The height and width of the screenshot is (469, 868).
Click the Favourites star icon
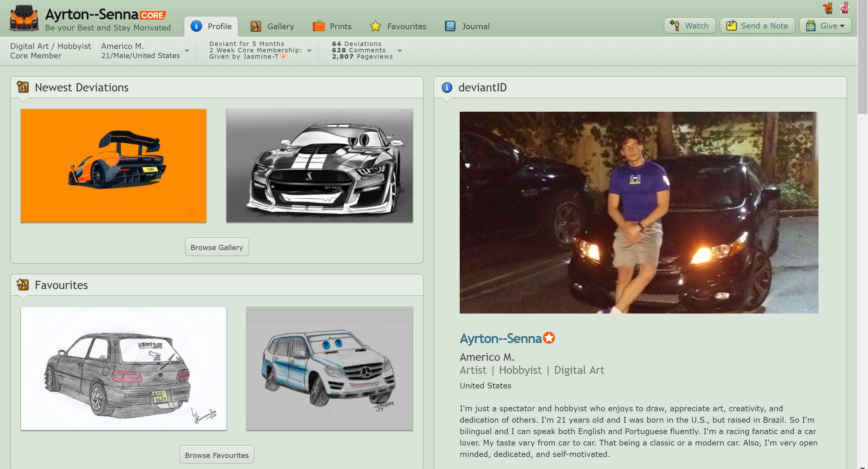point(375,26)
